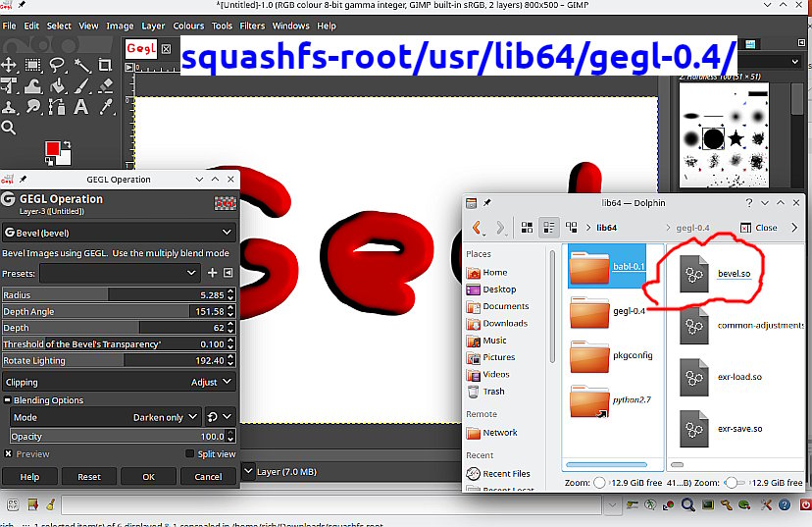Select the gegl-0.4 folder in Dolphin

(607, 311)
